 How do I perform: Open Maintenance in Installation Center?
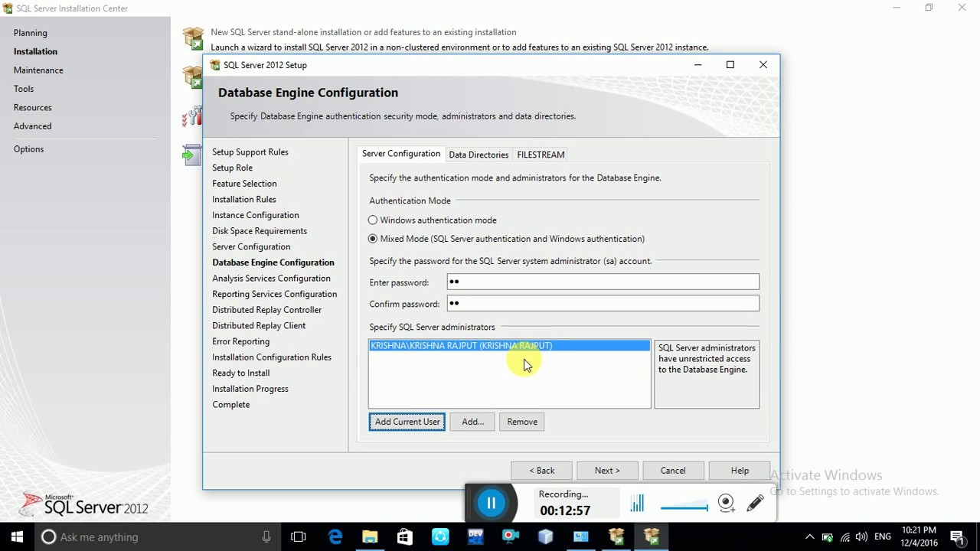[38, 70]
